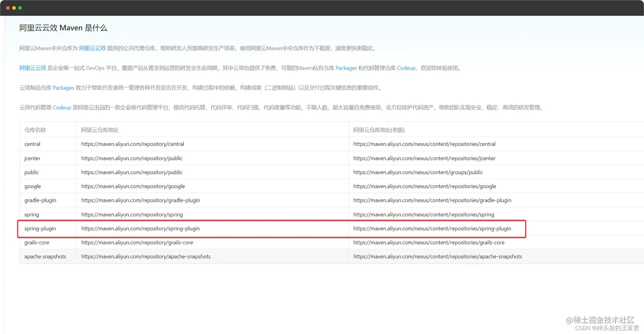Viewport: 644px width, 334px height.
Task: Click the old nexus URL ending in repositories/google
Action: tap(425, 186)
